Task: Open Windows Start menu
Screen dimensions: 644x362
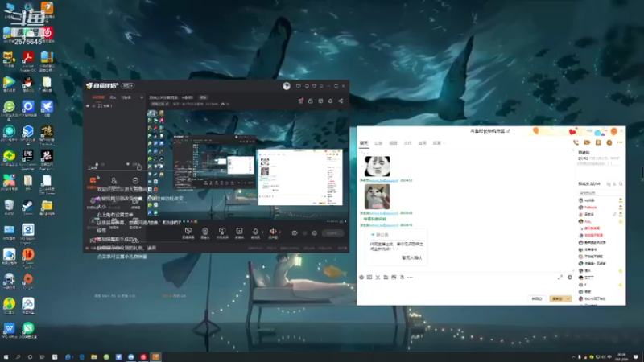Action: [6, 356]
